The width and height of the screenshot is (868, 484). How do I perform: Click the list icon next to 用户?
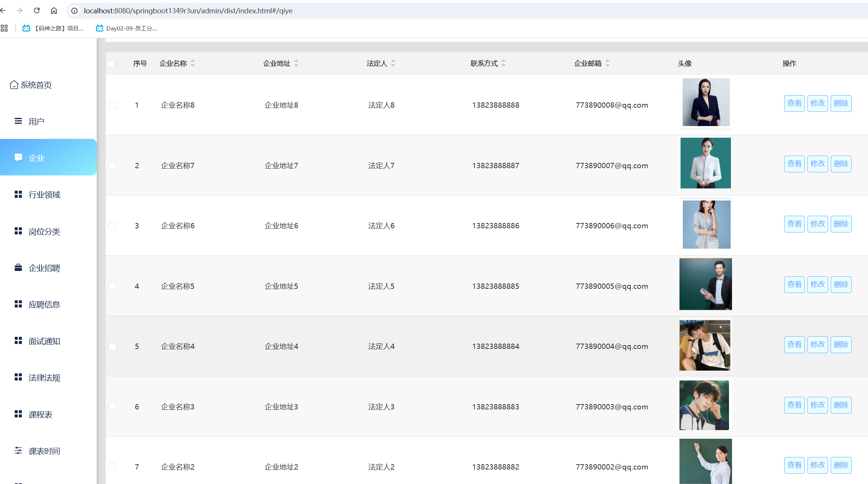coord(18,121)
